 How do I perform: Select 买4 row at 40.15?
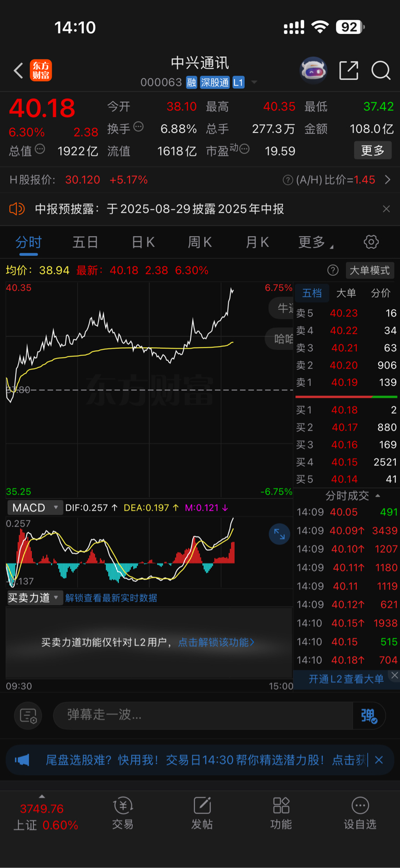(346, 462)
